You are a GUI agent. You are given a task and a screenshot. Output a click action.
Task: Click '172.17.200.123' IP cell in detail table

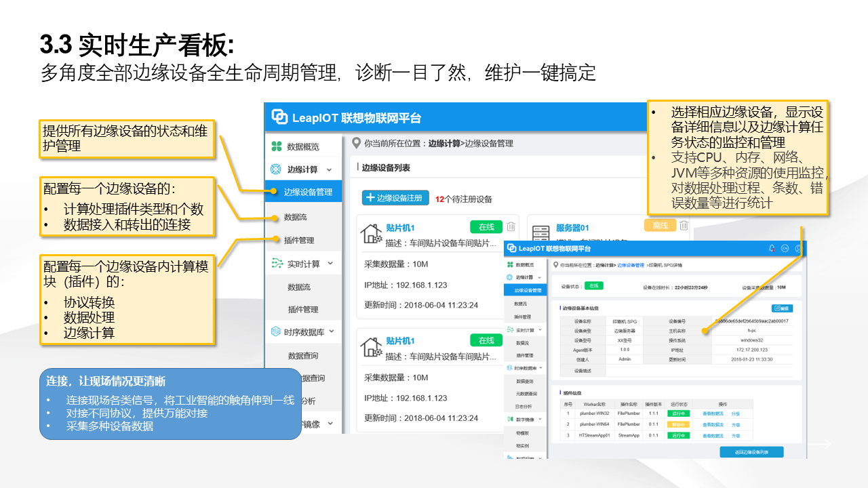(751, 350)
